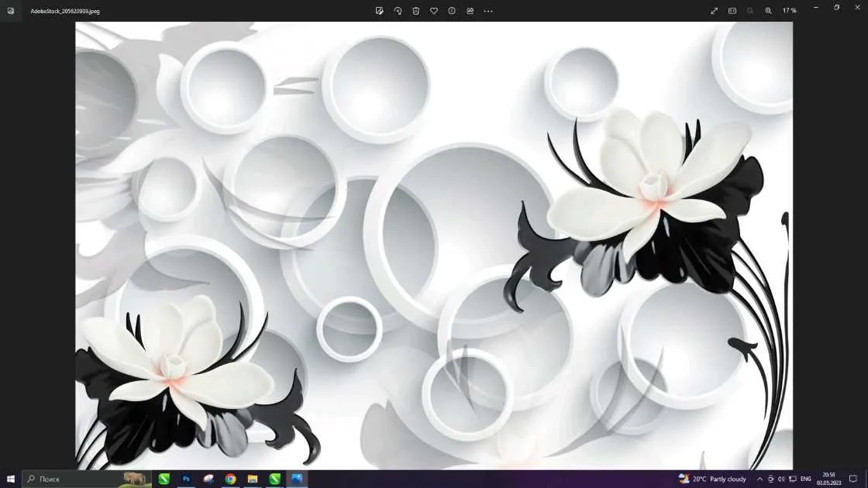This screenshot has height=488, width=868.
Task: Open Photoshop from the taskbar
Action: (186, 479)
